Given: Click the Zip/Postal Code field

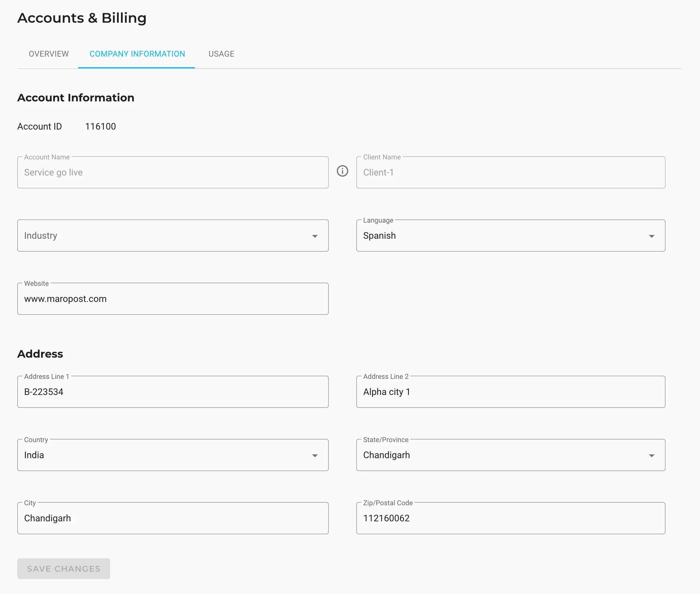Looking at the screenshot, I should (x=510, y=518).
